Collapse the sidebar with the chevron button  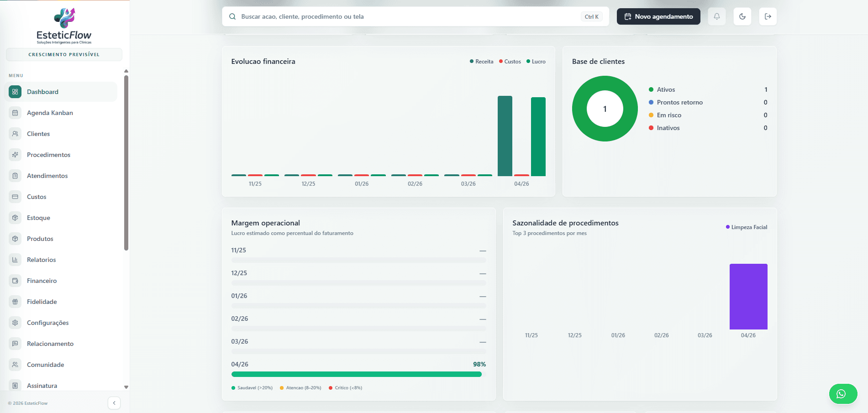click(114, 403)
